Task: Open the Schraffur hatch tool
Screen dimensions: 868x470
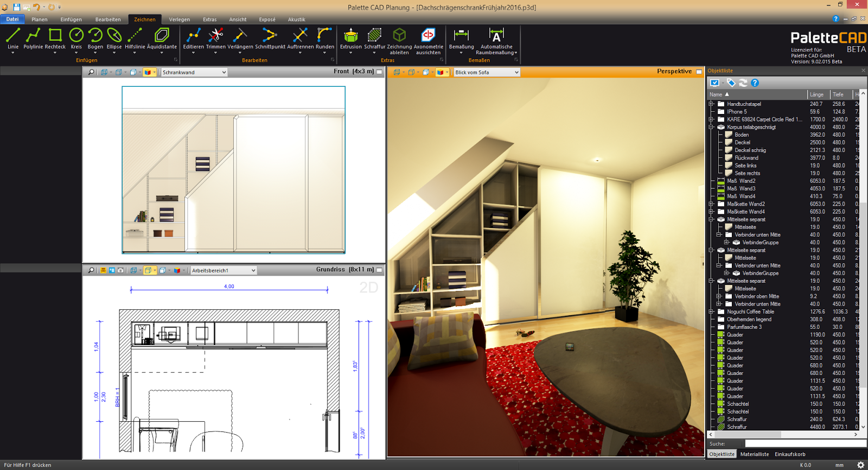Action: pyautogui.click(x=374, y=40)
